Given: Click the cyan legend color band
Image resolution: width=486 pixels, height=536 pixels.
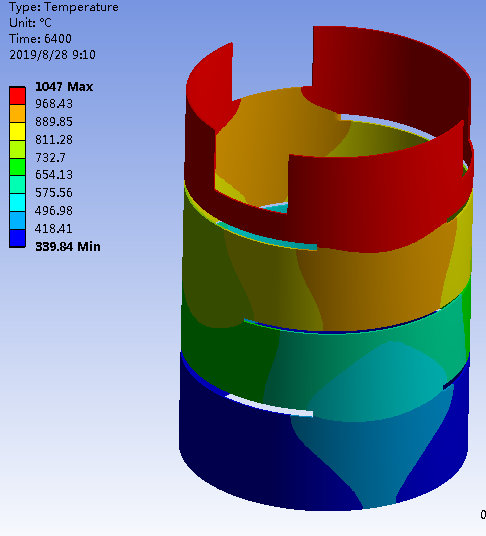Looking at the screenshot, I should coord(17,203).
